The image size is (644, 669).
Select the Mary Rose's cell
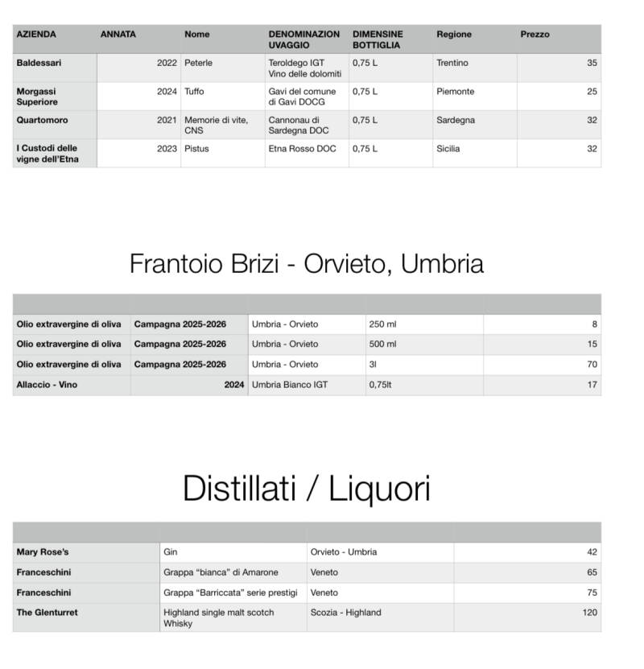[43, 552]
